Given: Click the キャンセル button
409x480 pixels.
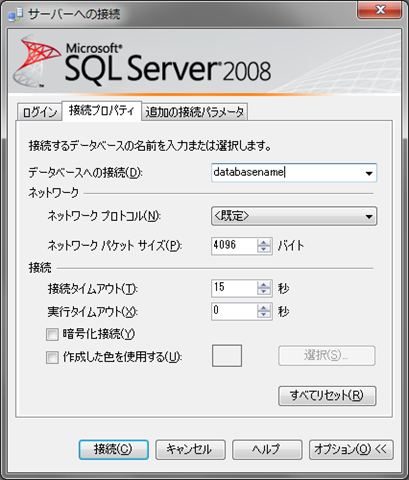Looking at the screenshot, I should (190, 450).
